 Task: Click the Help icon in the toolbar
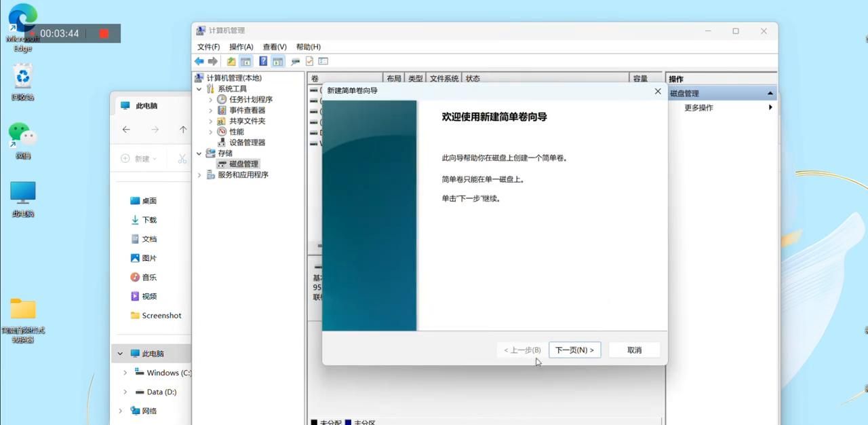(263, 61)
